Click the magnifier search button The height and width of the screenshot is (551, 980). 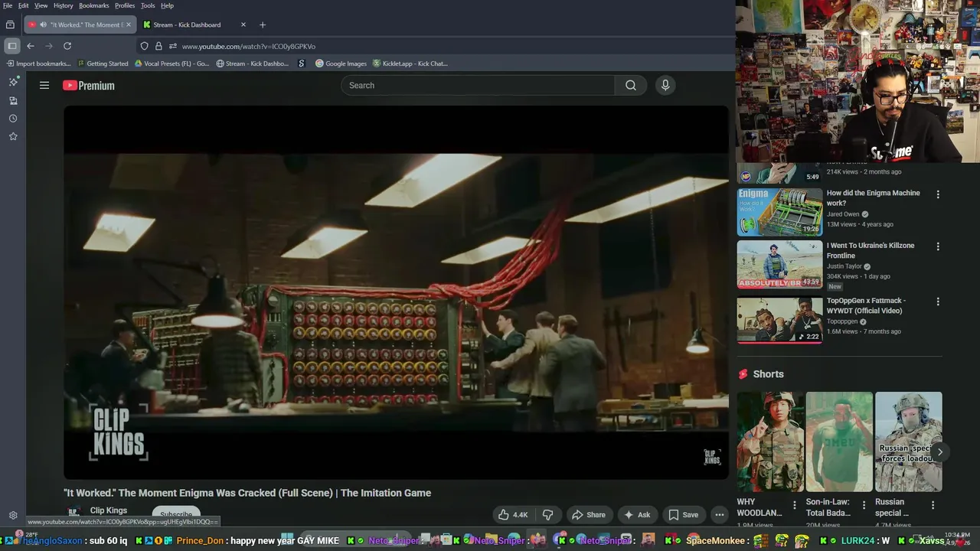point(631,85)
